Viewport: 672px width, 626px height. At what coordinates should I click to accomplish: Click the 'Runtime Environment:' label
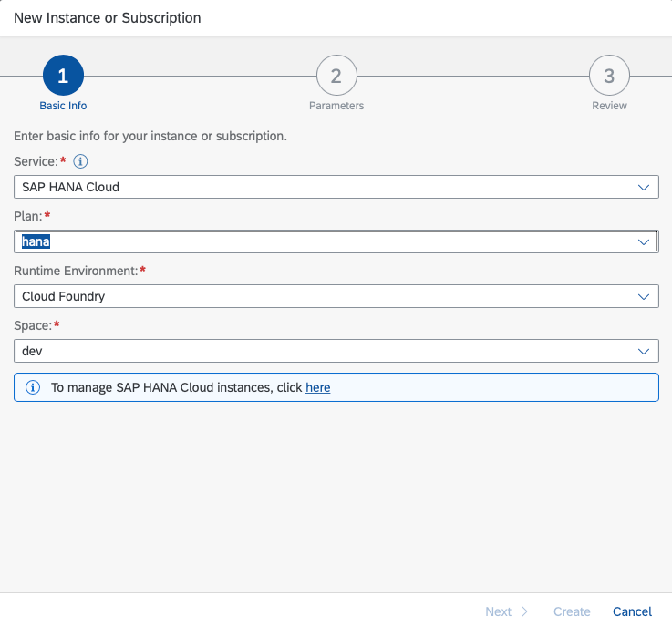coord(76,271)
